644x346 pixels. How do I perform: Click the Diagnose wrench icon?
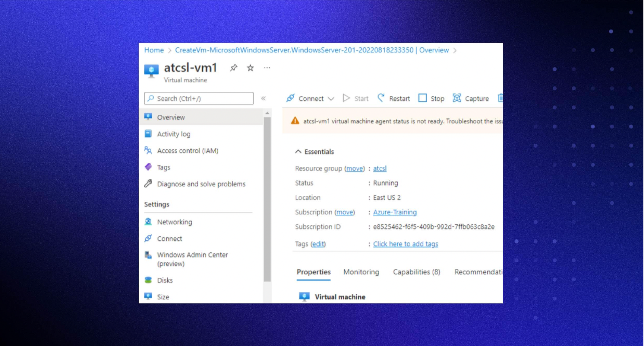[x=148, y=183]
